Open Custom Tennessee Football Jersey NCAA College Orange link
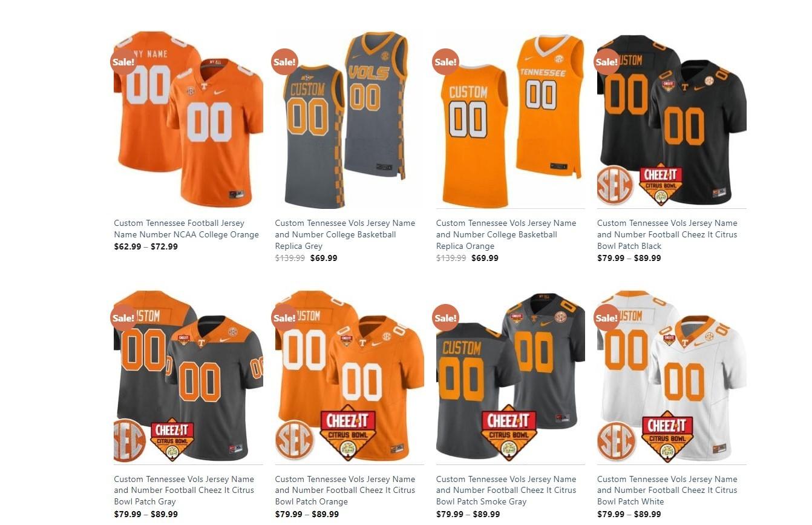812x525 pixels. [x=186, y=229]
